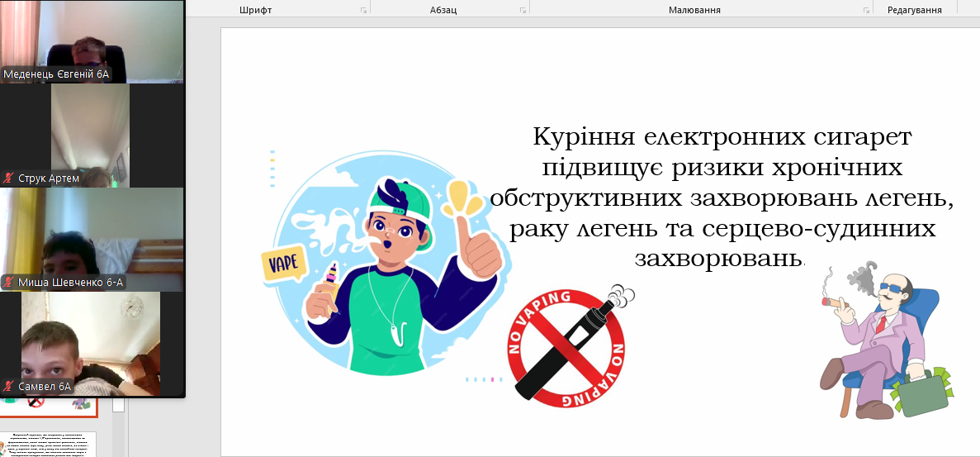Select Миша Шевченко 6-А video tile
Screen dimensions: 980x457
point(92,240)
